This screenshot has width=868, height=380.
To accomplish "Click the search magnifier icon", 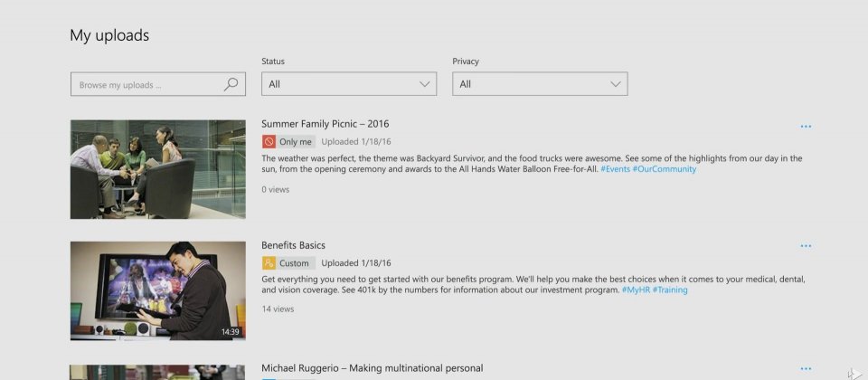I will 231,84.
